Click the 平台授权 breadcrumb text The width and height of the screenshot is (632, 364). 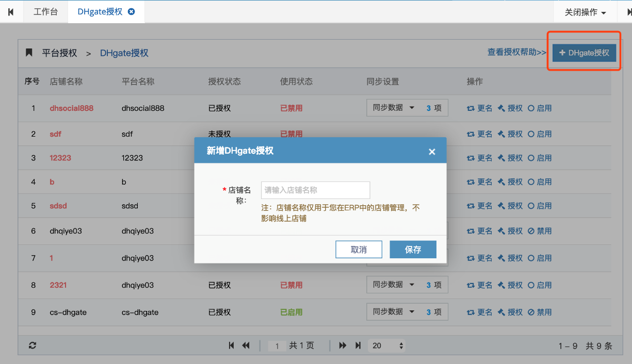[59, 53]
